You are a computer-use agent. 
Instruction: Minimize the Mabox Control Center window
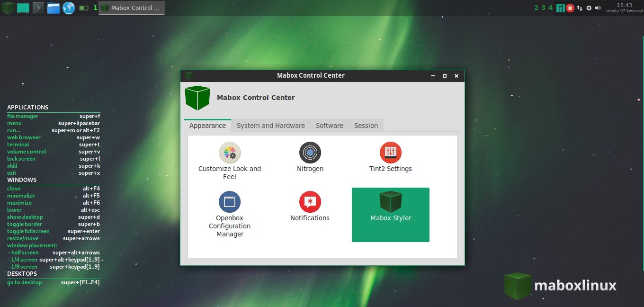[x=432, y=76]
